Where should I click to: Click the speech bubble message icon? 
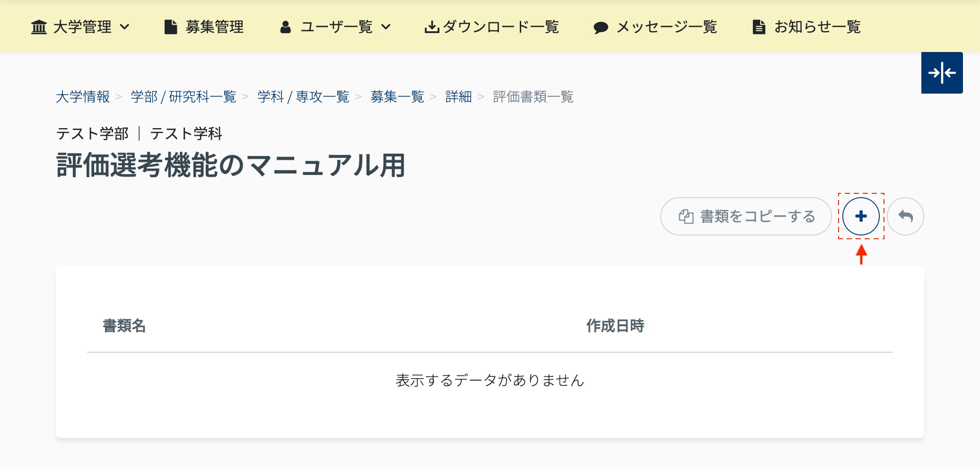pos(601,27)
